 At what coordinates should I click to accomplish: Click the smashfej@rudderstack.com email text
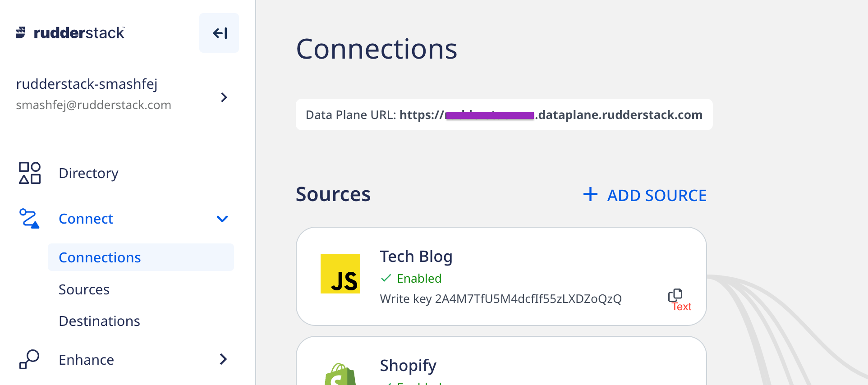click(x=93, y=105)
